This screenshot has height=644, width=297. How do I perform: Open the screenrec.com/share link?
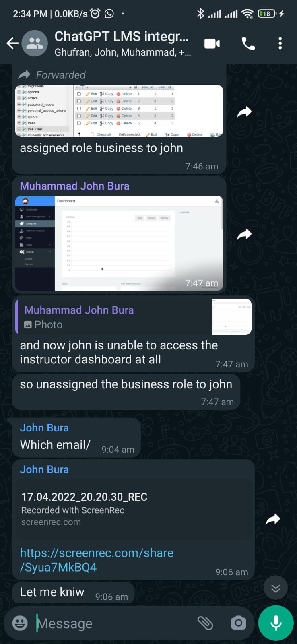coord(97,560)
